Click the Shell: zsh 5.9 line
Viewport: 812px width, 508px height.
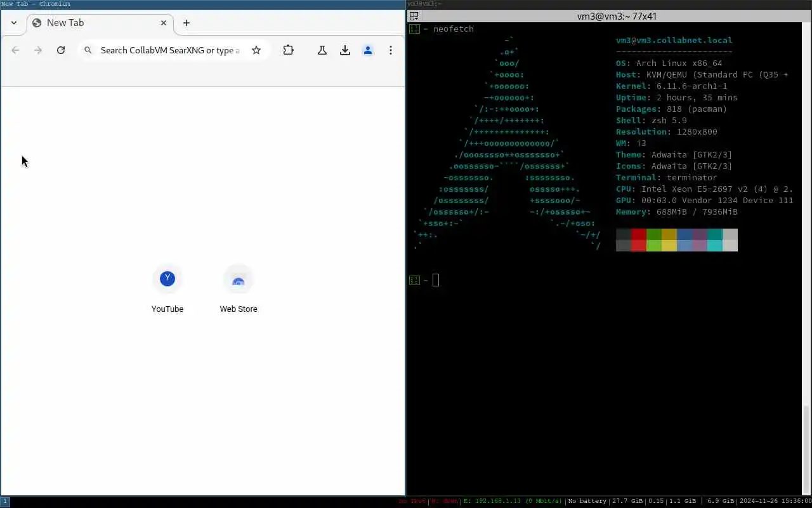[652, 121]
